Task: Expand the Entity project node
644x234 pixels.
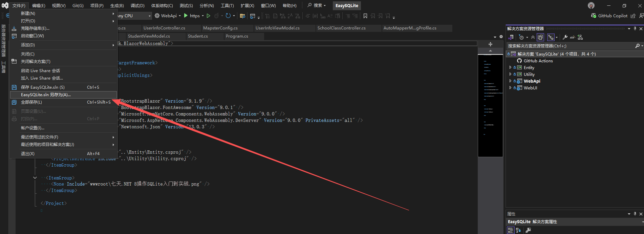Action: (510, 68)
